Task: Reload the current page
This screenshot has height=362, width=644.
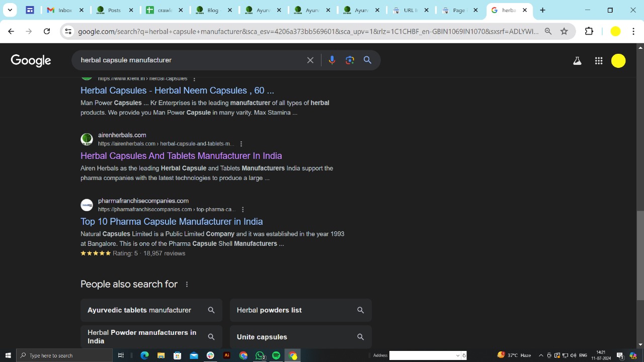Action: click(47, 31)
